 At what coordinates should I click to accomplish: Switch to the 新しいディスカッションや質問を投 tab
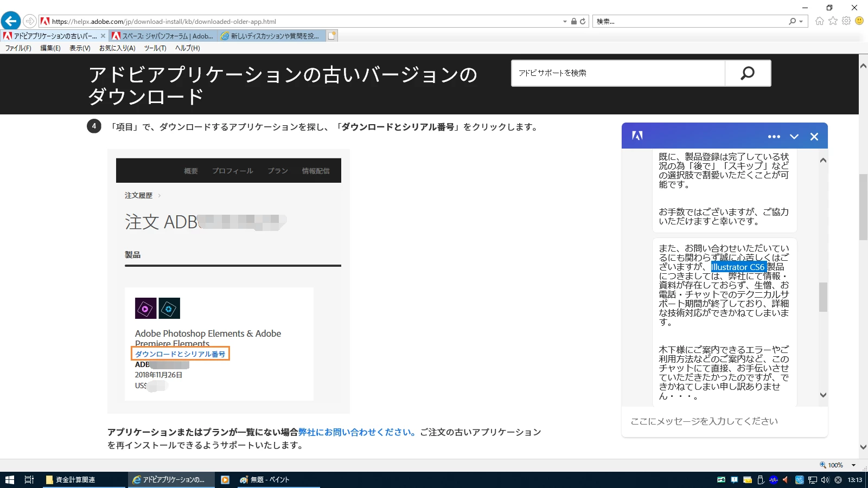click(x=271, y=36)
